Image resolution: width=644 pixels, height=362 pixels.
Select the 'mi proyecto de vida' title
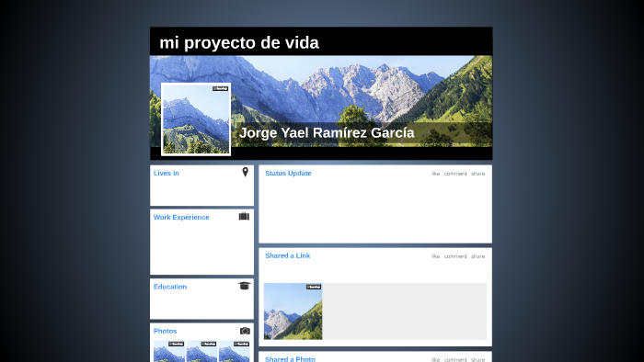239,42
